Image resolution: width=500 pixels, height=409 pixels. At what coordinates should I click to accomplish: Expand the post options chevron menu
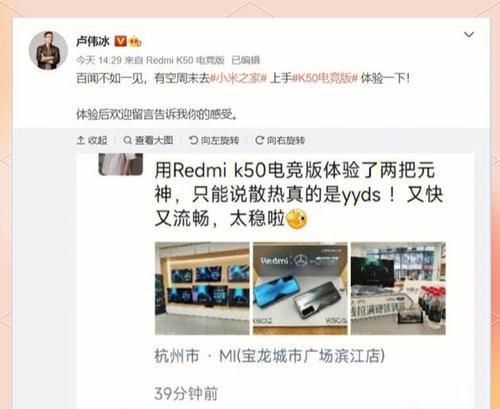(x=469, y=35)
